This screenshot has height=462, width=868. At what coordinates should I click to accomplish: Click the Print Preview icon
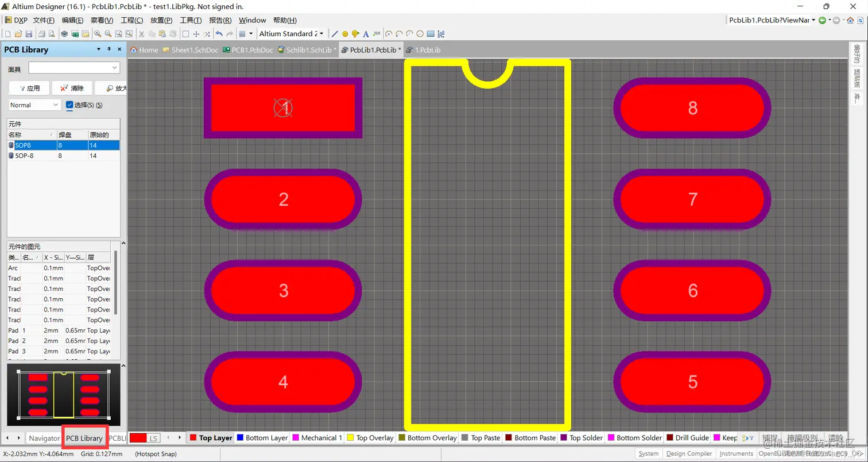(52, 34)
